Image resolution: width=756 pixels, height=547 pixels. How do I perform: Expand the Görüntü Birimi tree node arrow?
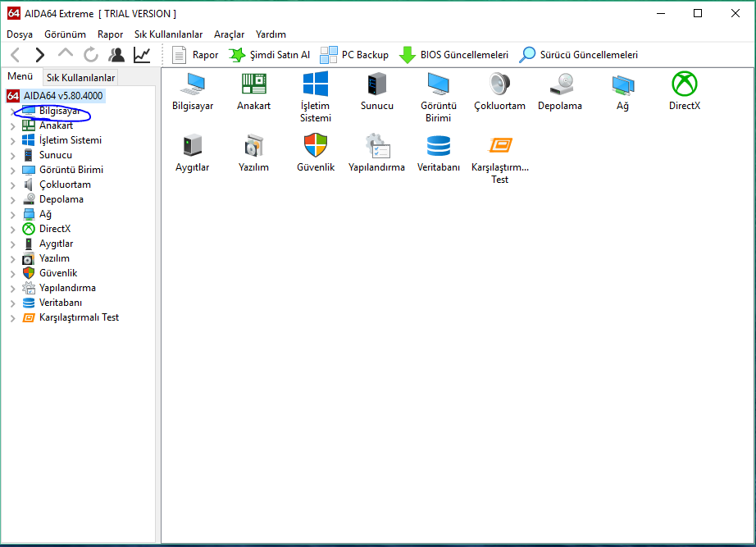13,171
